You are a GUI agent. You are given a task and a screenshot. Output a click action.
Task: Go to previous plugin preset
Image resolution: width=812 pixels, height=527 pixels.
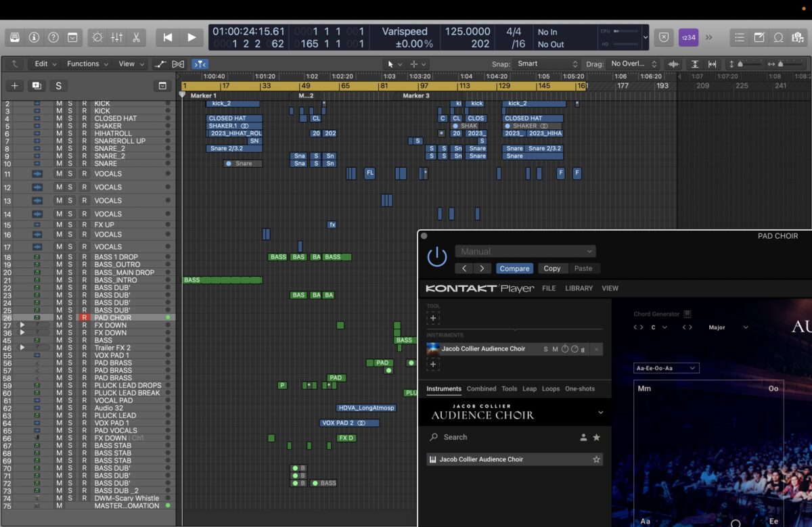click(x=464, y=269)
